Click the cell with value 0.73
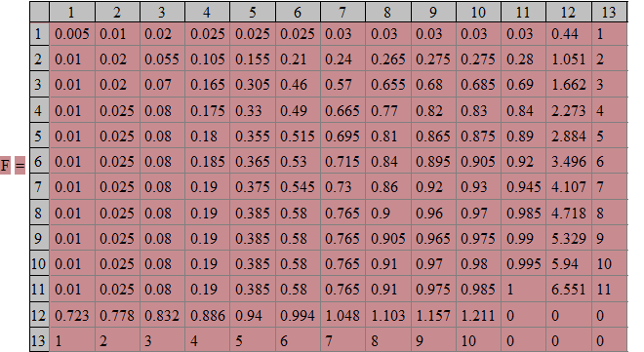This screenshot has height=352, width=644. [342, 186]
